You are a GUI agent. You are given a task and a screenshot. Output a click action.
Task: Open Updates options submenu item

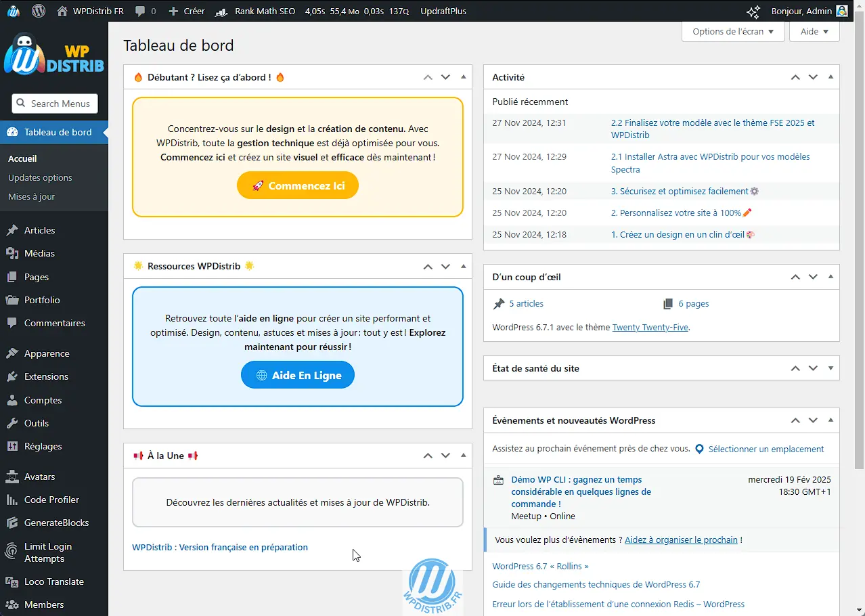pyautogui.click(x=40, y=177)
